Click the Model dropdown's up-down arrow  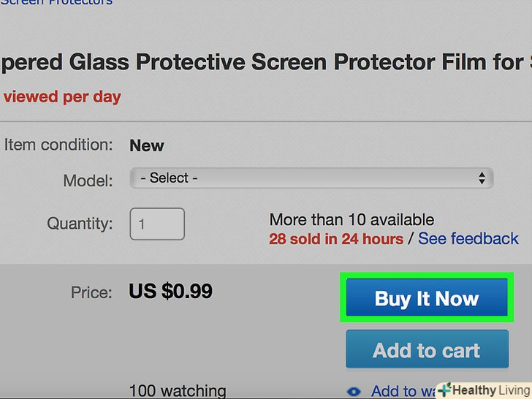click(x=482, y=178)
